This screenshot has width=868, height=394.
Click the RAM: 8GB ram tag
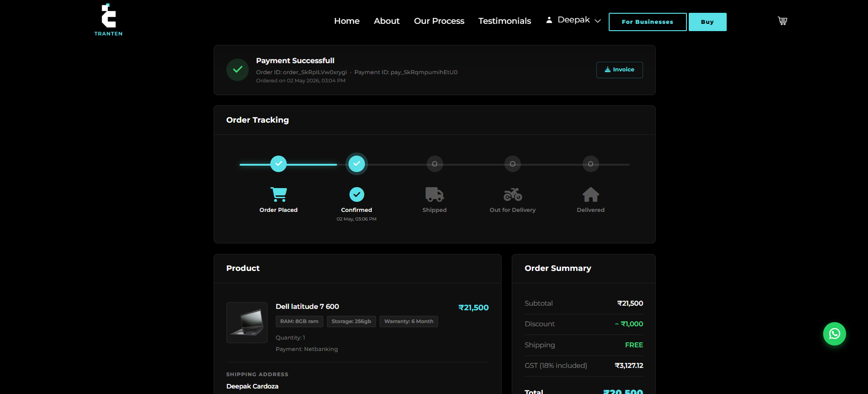point(300,322)
